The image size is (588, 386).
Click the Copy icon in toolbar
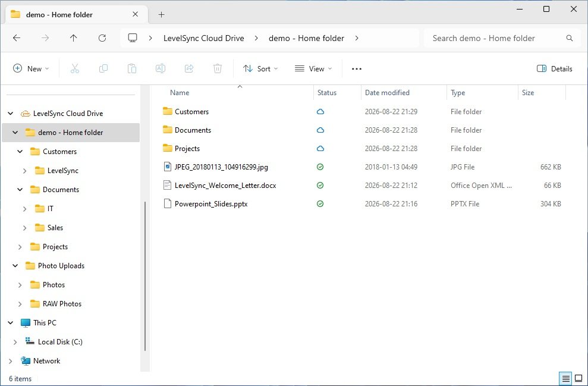103,68
